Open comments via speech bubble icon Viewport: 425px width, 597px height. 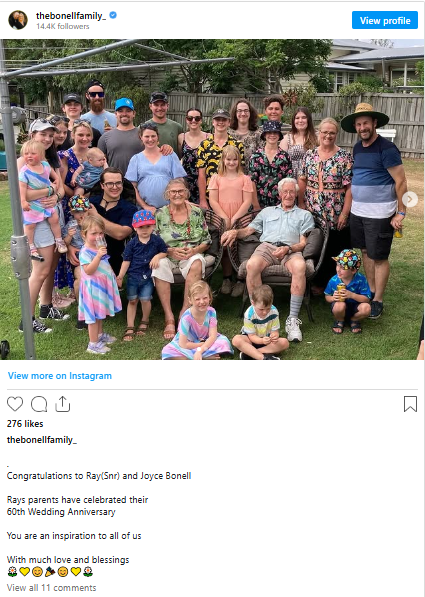pyautogui.click(x=39, y=404)
